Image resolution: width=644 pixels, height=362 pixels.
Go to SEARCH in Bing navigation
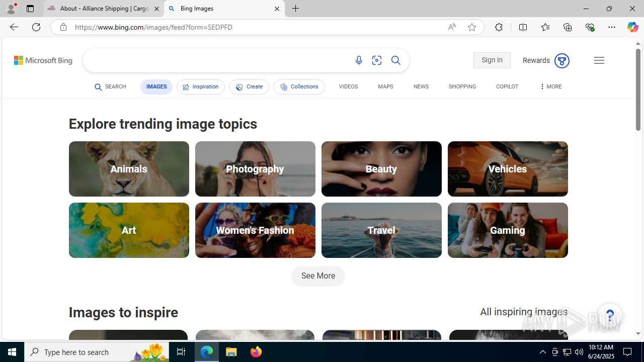(110, 87)
